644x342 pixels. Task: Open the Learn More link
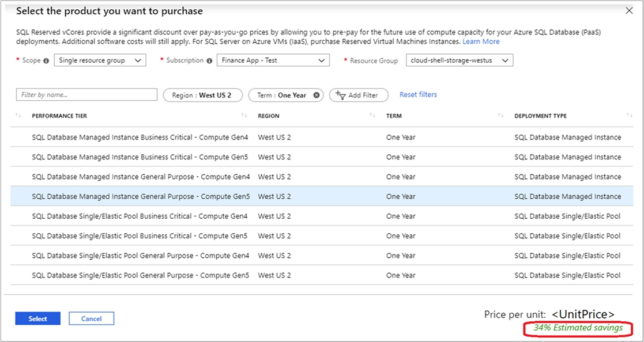pyautogui.click(x=481, y=41)
